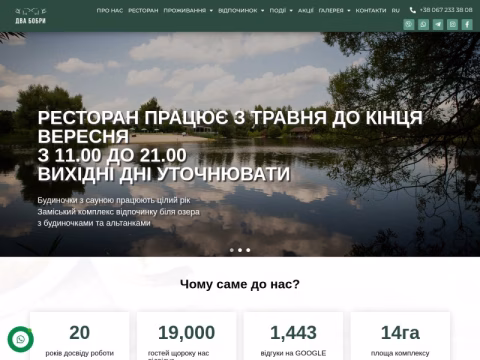Switch language to RU
The height and width of the screenshot is (360, 480).
coord(396,11)
